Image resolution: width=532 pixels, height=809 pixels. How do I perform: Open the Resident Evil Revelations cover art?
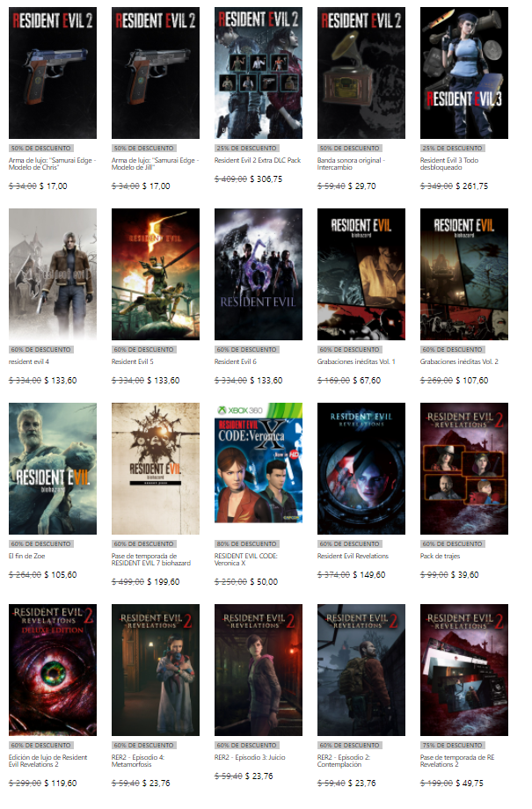(x=361, y=468)
